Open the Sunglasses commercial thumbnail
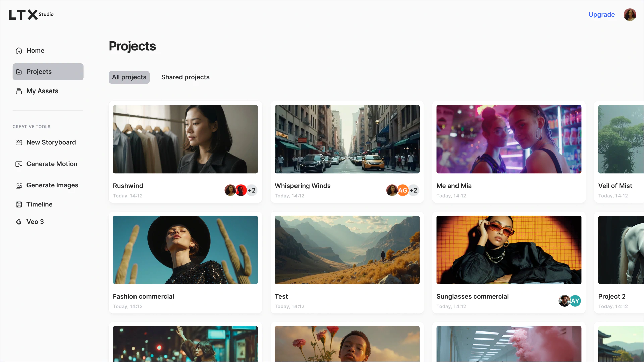The image size is (644, 362). 509,250
